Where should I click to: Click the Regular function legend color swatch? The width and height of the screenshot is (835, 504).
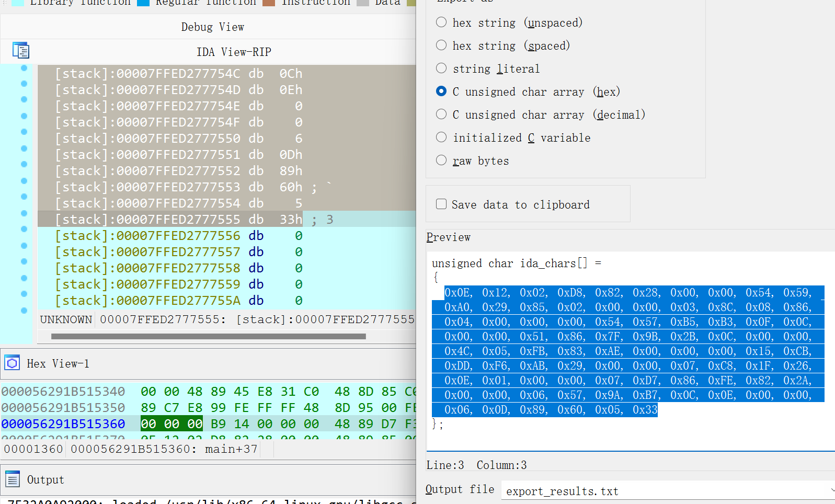[x=143, y=3]
